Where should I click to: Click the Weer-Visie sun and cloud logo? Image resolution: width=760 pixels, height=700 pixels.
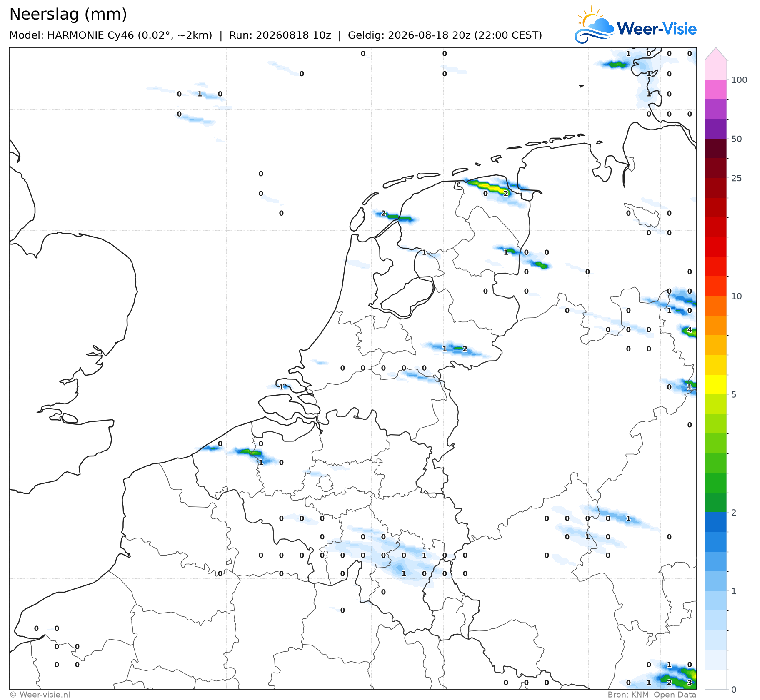pyautogui.click(x=595, y=25)
